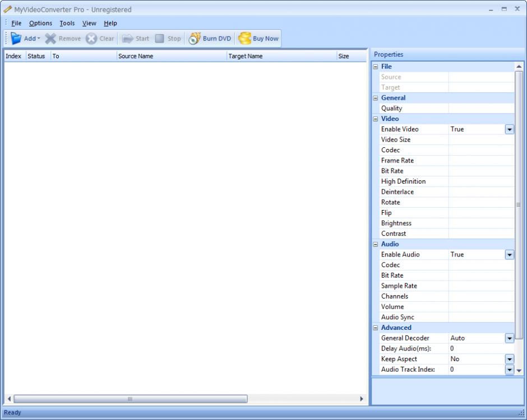
Task: Click the Remove toolbar icon
Action: [51, 39]
